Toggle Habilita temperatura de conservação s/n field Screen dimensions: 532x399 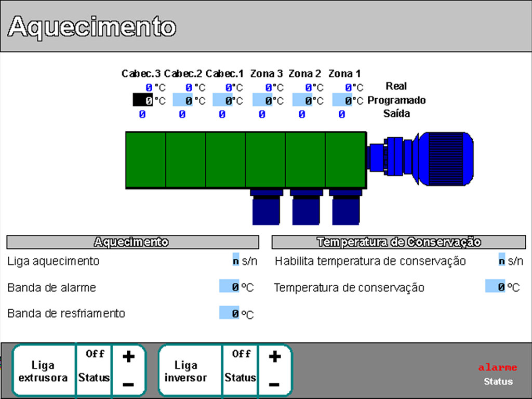pyautogui.click(x=501, y=261)
